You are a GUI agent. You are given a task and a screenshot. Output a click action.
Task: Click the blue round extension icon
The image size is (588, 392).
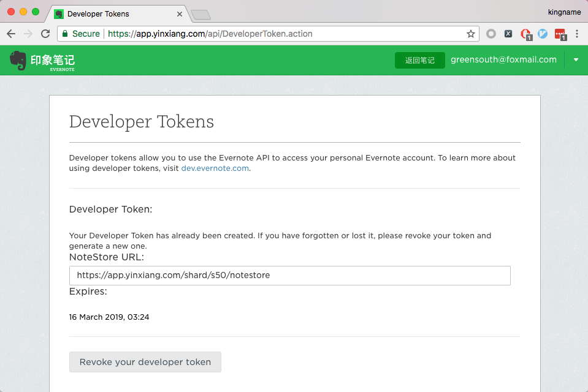point(543,34)
